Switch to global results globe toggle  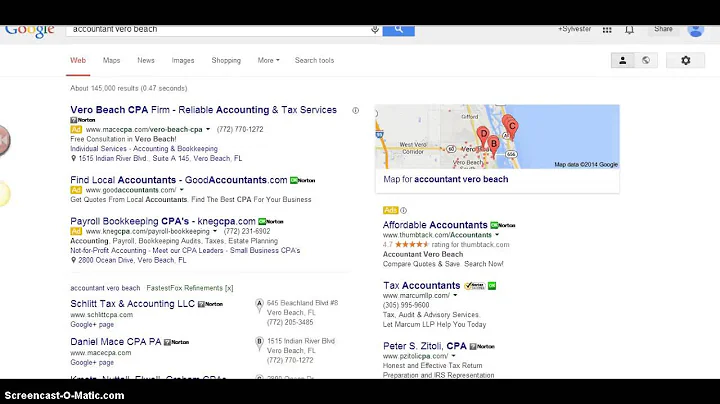646,60
